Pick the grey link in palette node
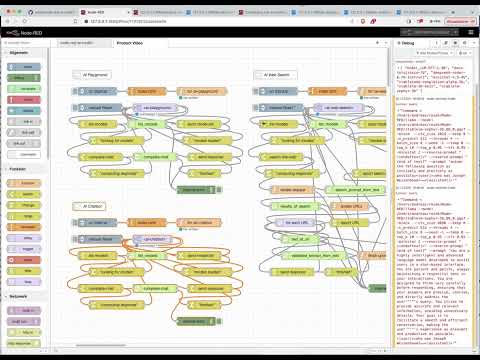The image size is (480, 360). 24,122
